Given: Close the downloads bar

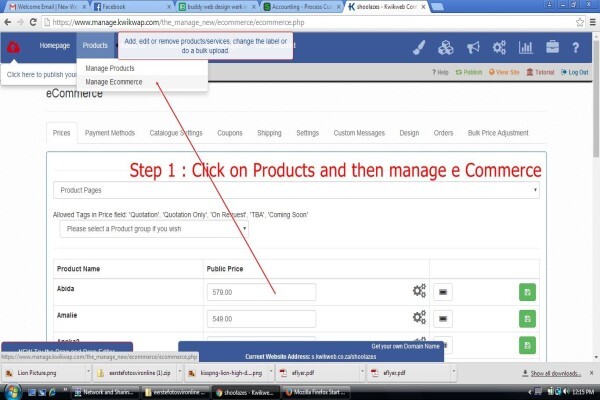Looking at the screenshot, I should (592, 373).
